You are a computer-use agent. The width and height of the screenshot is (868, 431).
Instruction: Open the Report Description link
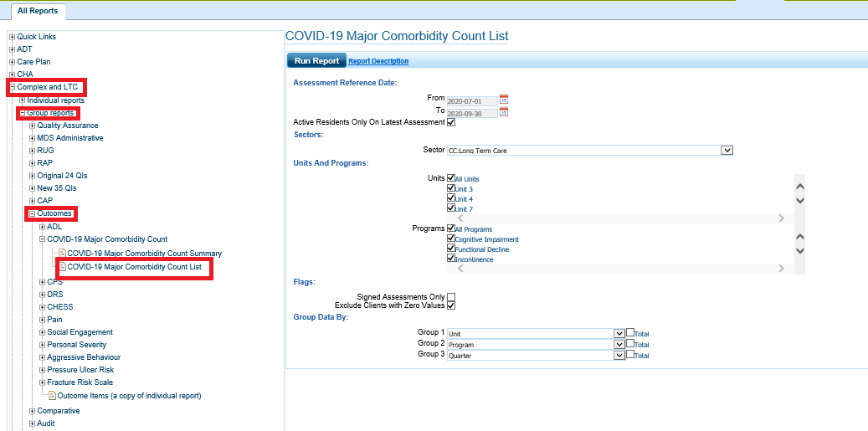point(378,61)
